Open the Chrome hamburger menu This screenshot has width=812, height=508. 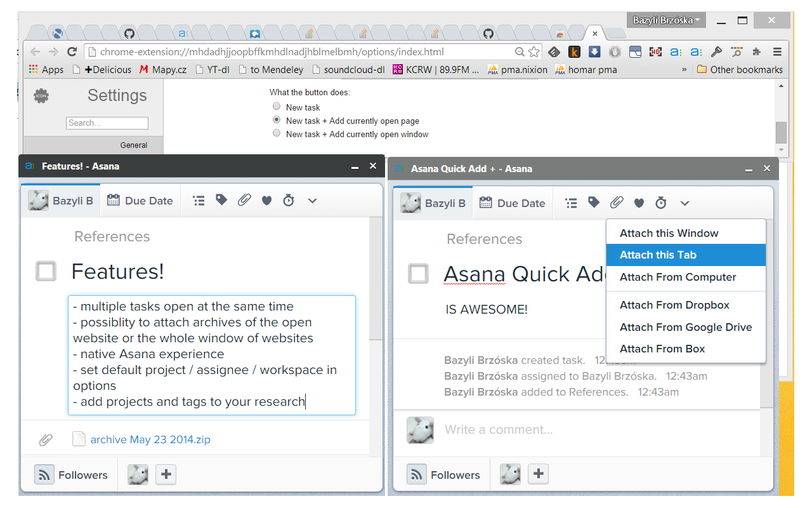tap(777, 52)
